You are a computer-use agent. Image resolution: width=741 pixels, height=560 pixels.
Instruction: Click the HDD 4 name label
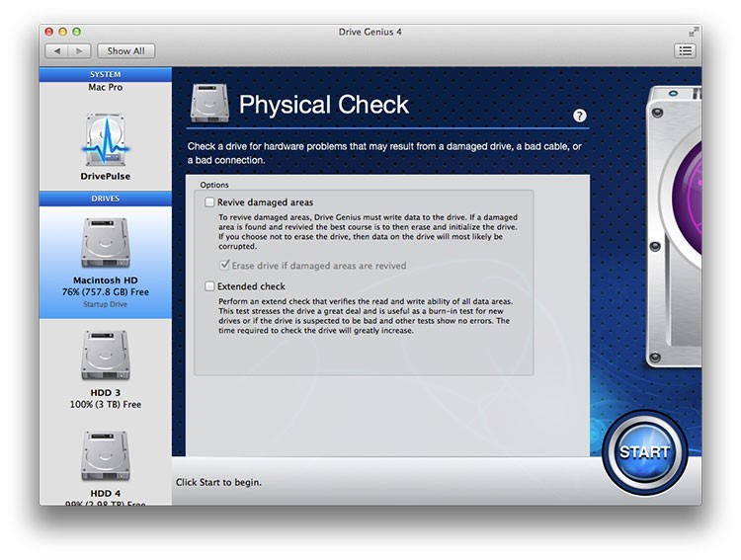tap(106, 494)
